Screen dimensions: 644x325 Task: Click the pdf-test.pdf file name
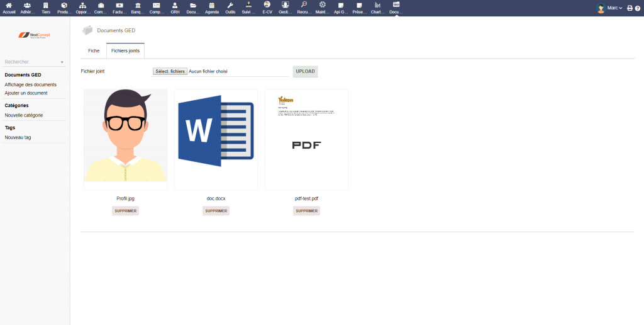point(306,198)
